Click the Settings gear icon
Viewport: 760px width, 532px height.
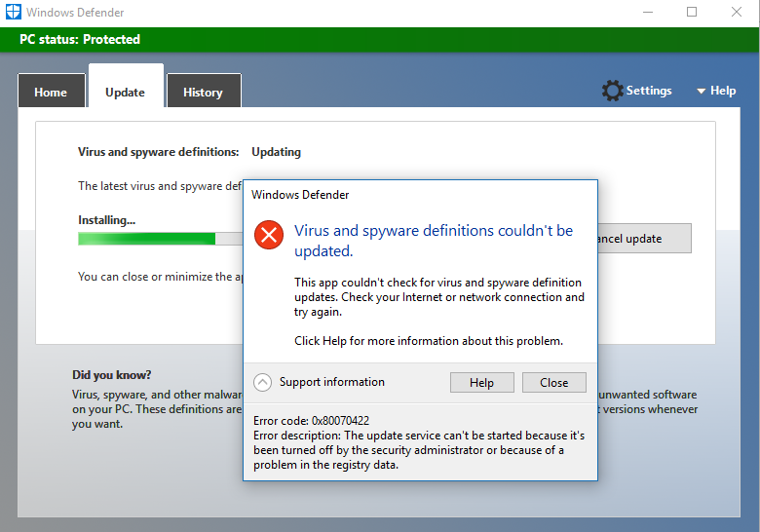point(612,91)
